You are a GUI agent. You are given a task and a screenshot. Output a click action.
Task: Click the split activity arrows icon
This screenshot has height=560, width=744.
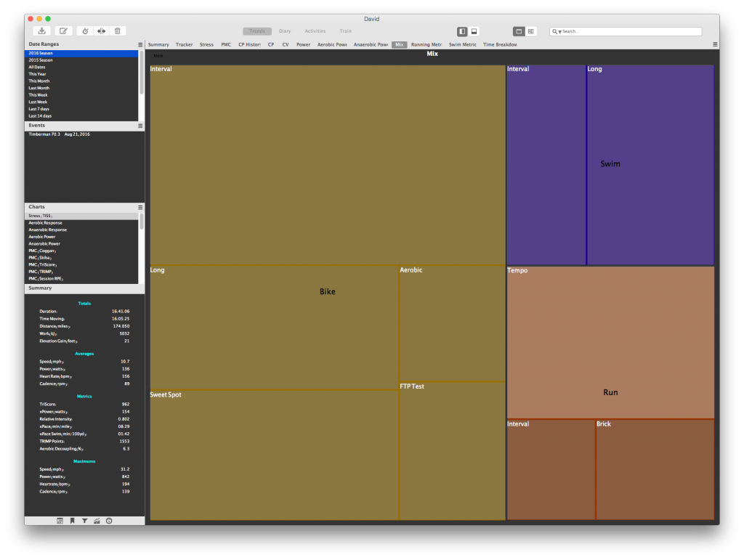click(x=102, y=31)
